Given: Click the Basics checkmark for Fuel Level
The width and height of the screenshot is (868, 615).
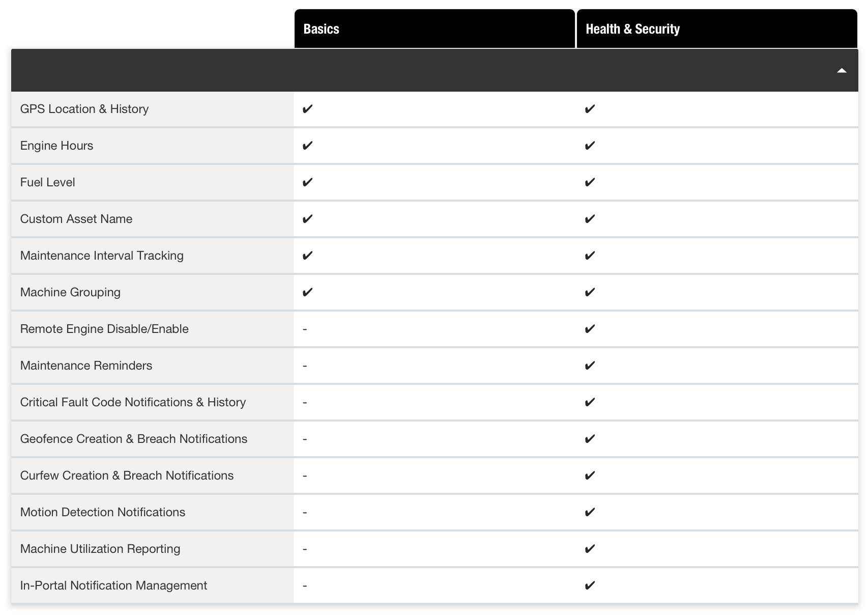Looking at the screenshot, I should [x=307, y=182].
